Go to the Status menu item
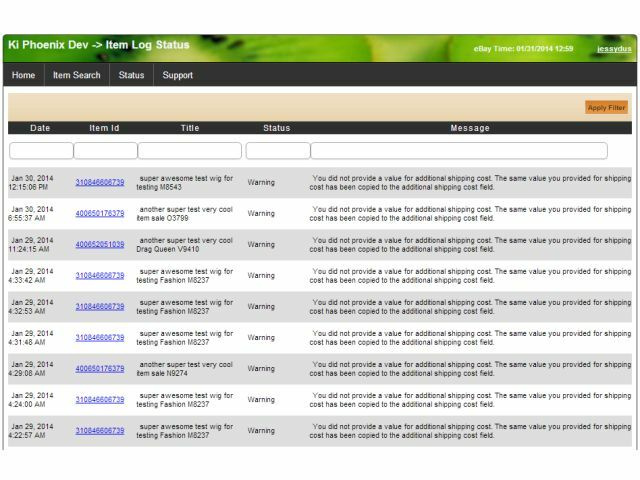This screenshot has height=480, width=640. coord(131,75)
